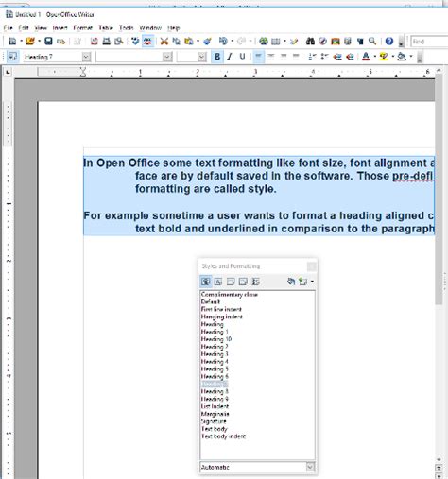The height and width of the screenshot is (479, 448).
Task: Click the Zoom magnifier icon
Action: point(372,41)
